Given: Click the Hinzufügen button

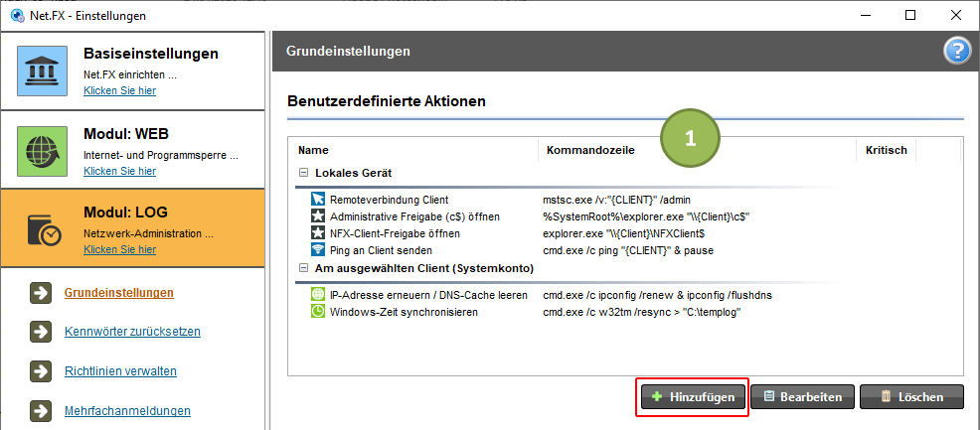Looking at the screenshot, I should 693,397.
